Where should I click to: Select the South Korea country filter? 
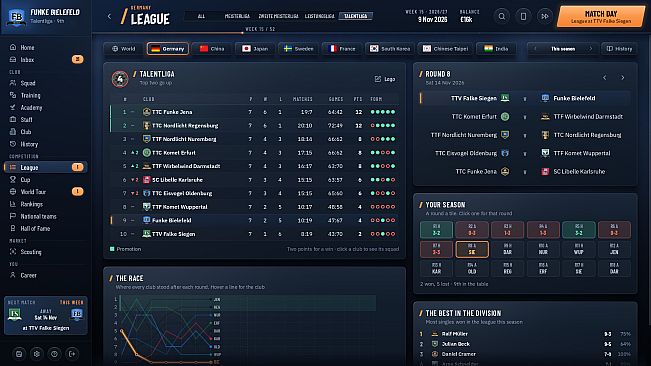click(390, 49)
